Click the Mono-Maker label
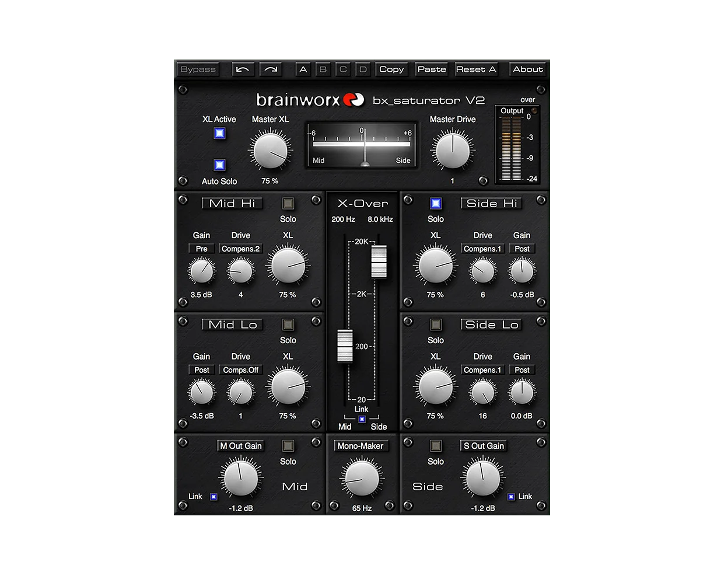This screenshot has width=728, height=572. [360, 446]
